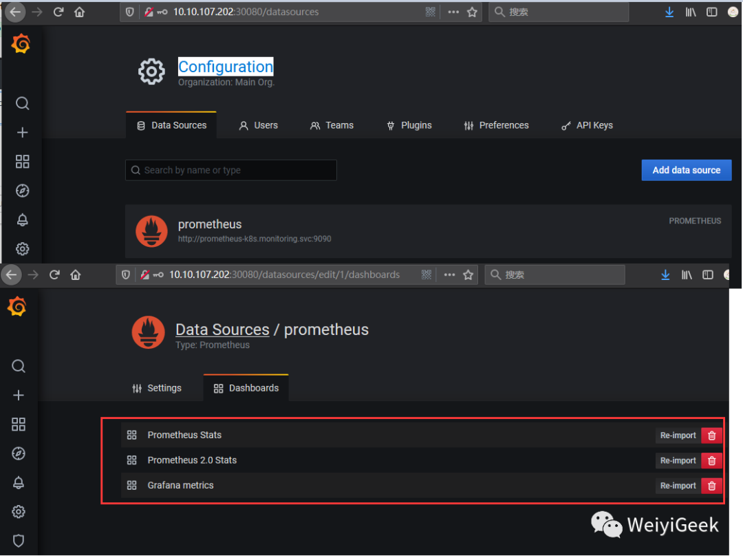The height and width of the screenshot is (560, 743).
Task: Re-import the Prometheus 2.0 Stats dashboard
Action: (x=678, y=460)
